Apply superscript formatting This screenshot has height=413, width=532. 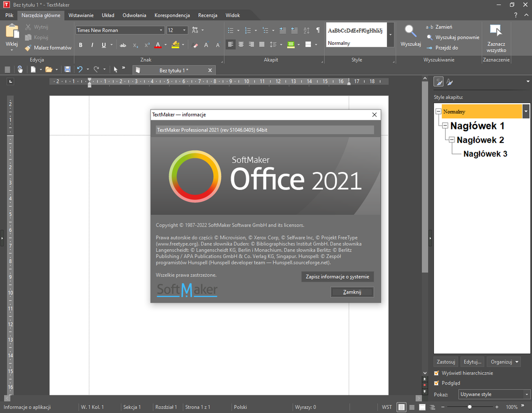click(147, 45)
